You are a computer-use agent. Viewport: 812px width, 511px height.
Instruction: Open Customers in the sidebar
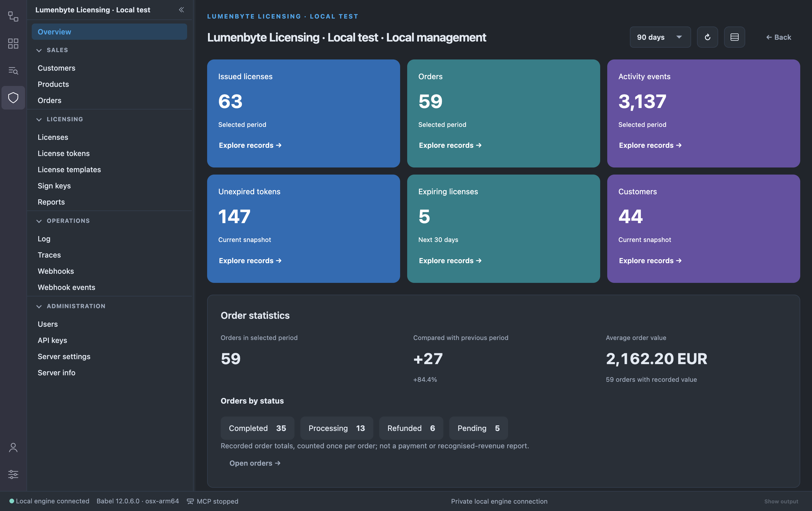56,68
